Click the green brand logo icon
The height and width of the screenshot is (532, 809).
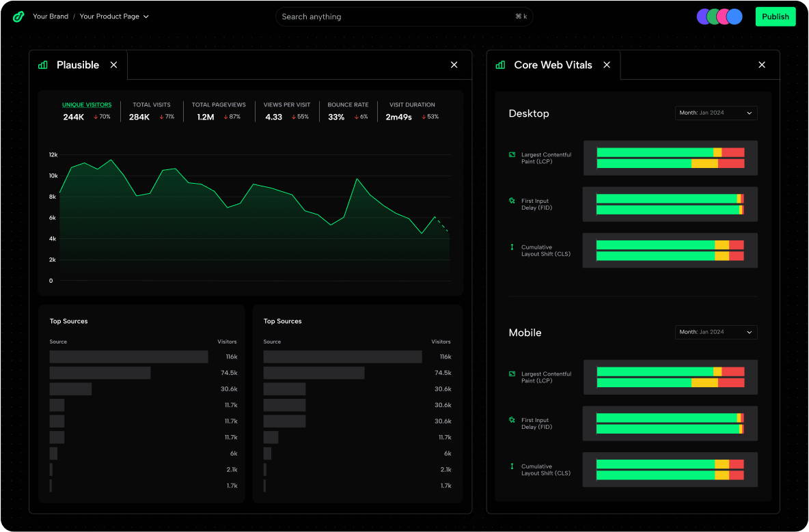tap(18, 16)
